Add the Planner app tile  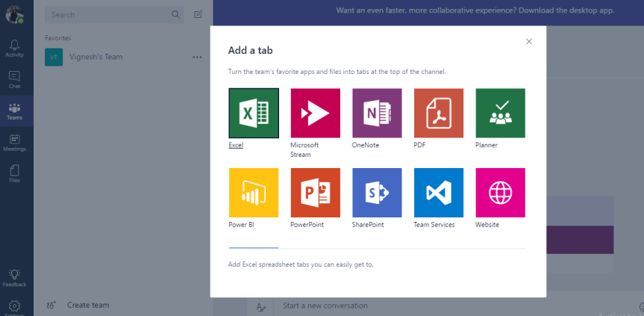coord(500,114)
